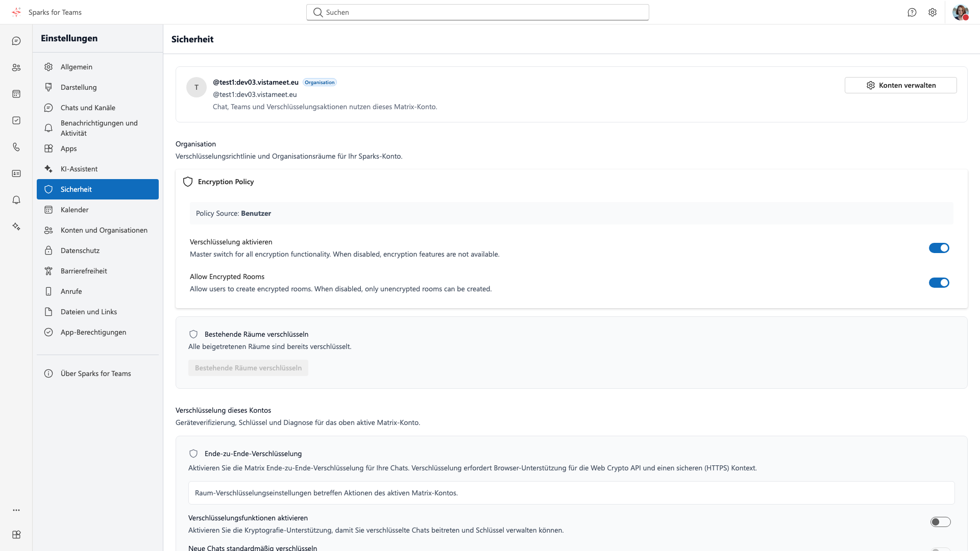Enable the Verschlüsselungsfunktionen aktivieren switch
The height and width of the screenshot is (551, 980).
941,522
